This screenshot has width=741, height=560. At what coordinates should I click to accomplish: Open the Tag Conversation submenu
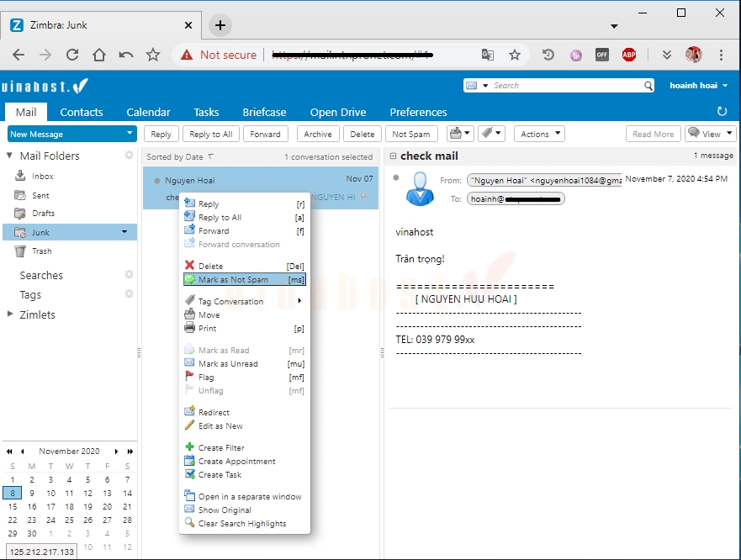tap(244, 301)
